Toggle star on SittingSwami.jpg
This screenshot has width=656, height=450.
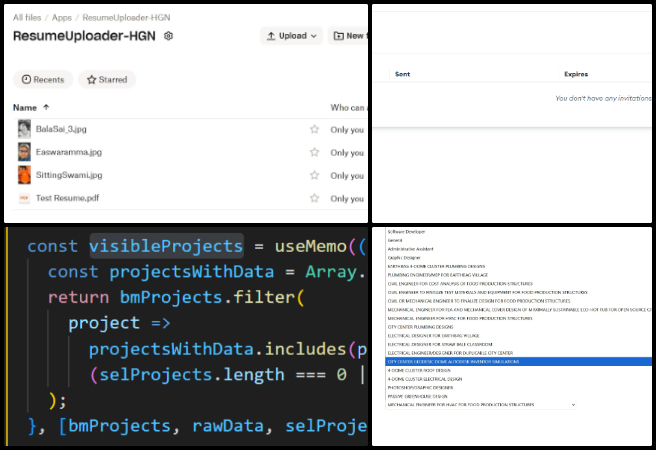coord(314,175)
